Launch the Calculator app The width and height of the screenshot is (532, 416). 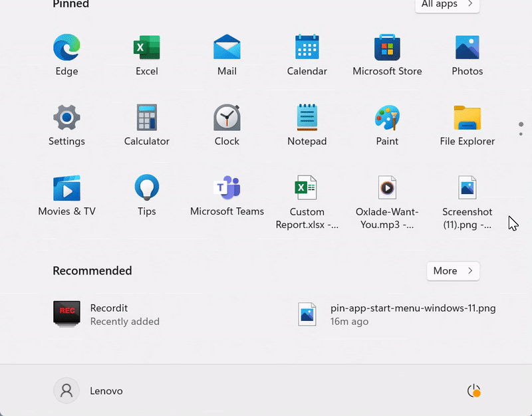146,125
